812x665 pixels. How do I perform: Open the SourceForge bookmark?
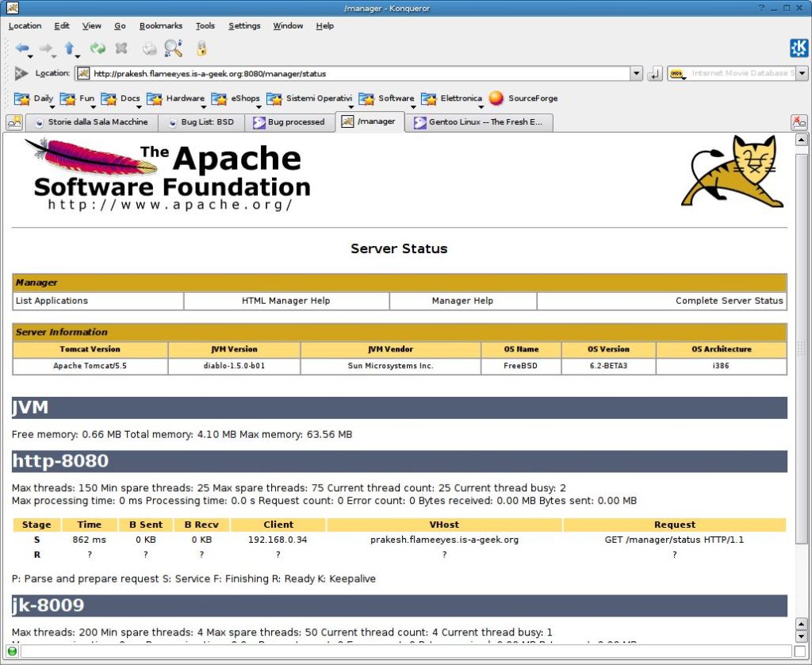[x=523, y=98]
